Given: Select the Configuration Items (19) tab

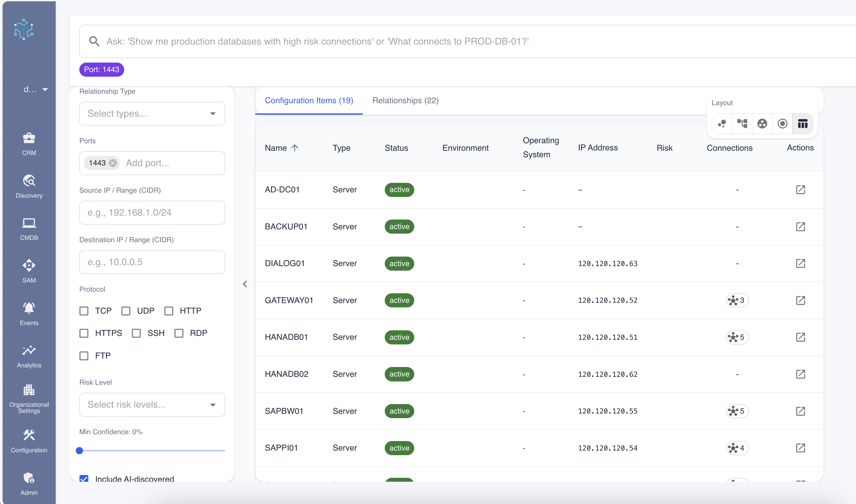Looking at the screenshot, I should [308, 101].
